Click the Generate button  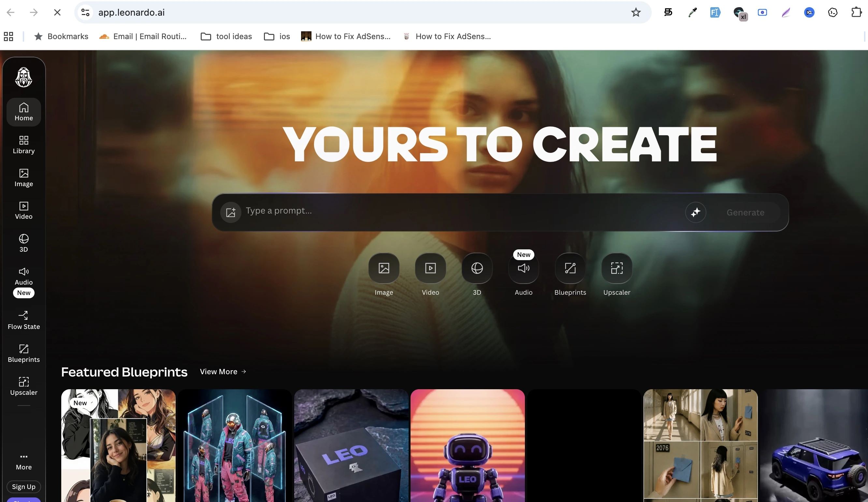(x=745, y=213)
